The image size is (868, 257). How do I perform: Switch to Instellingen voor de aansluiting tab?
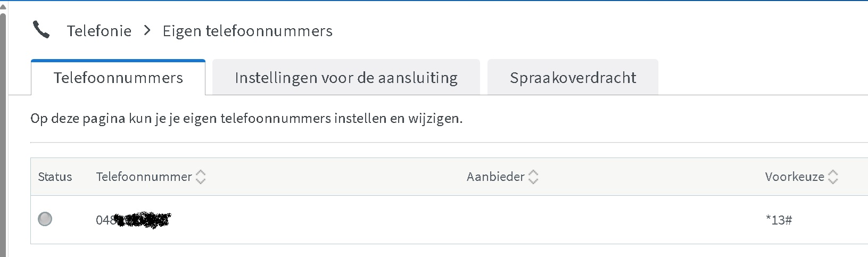click(346, 78)
